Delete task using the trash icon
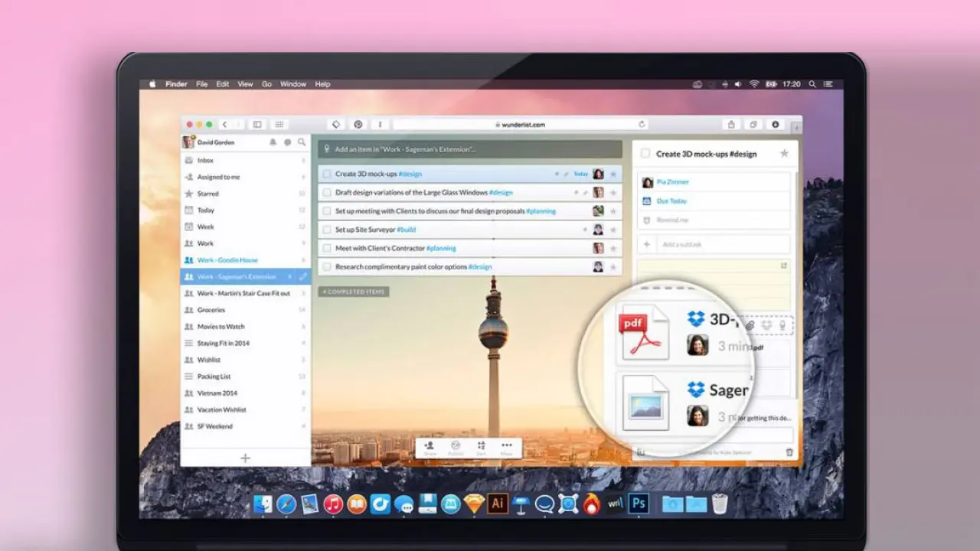Viewport: 980px width, 551px height. (x=789, y=452)
